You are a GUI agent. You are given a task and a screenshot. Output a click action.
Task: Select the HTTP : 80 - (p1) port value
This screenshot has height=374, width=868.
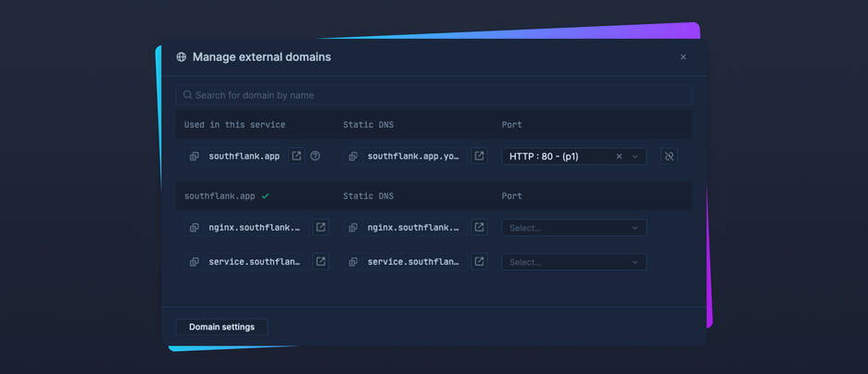pos(544,156)
